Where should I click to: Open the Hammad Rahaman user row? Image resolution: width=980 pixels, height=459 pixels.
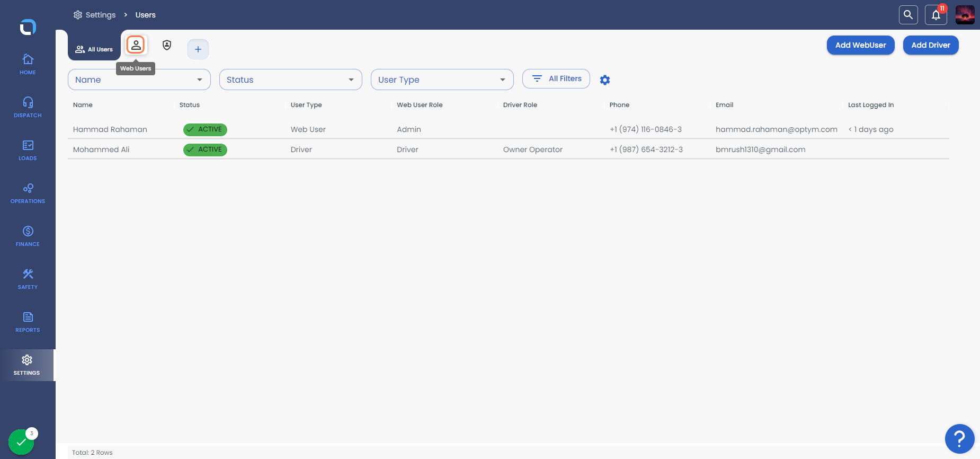pyautogui.click(x=509, y=129)
